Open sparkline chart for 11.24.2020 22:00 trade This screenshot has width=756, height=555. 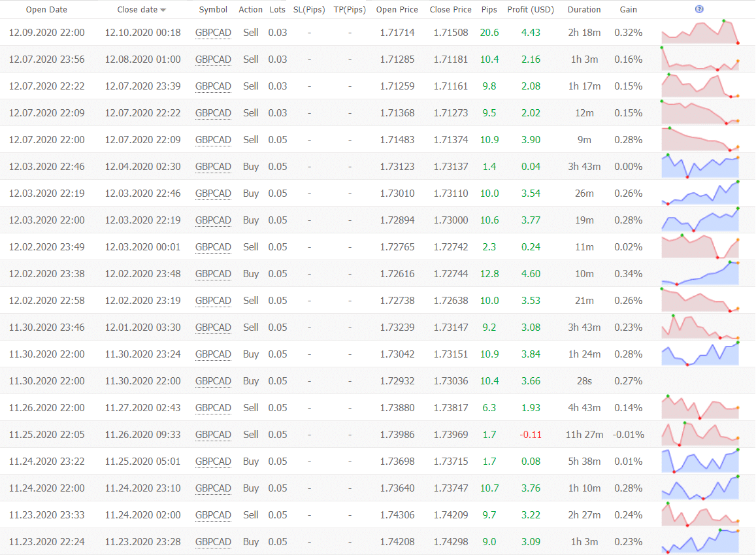click(x=700, y=488)
